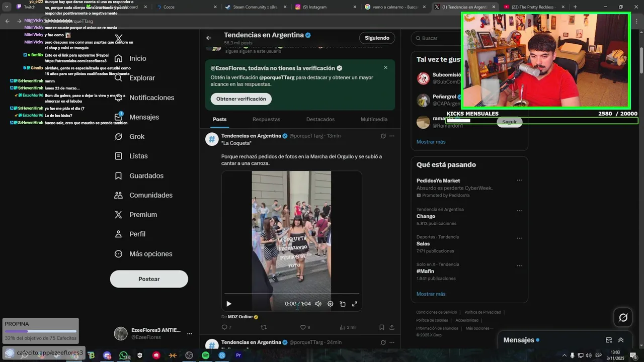Open options for Chango trend
644x362 pixels.
[519, 211]
